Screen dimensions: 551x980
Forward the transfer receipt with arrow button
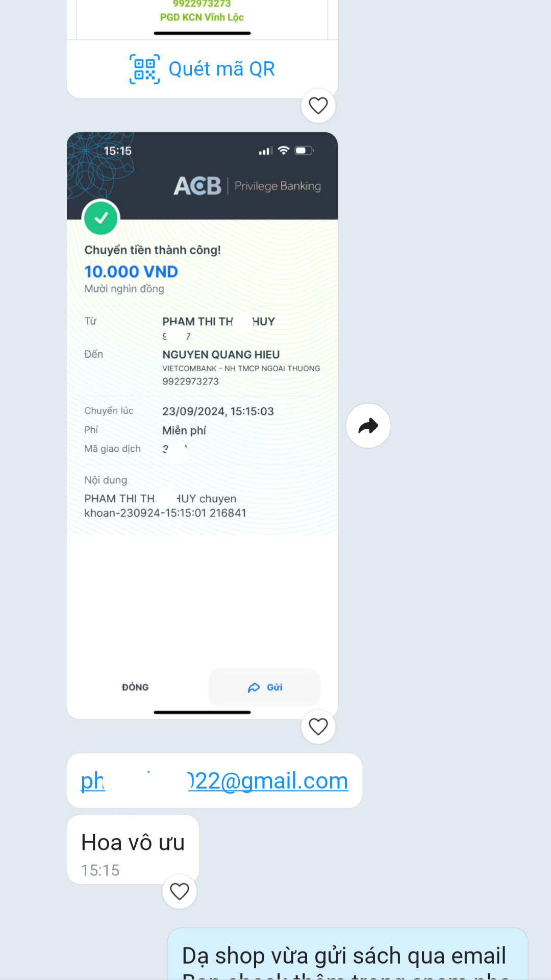[368, 426]
